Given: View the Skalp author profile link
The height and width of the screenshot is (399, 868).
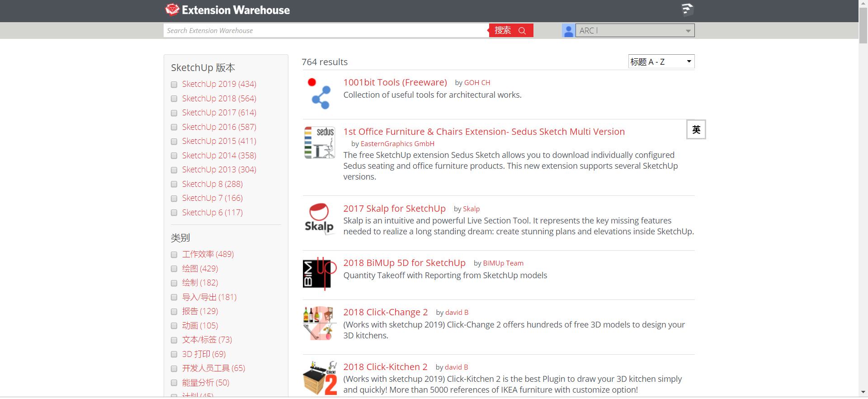Looking at the screenshot, I should tap(471, 209).
